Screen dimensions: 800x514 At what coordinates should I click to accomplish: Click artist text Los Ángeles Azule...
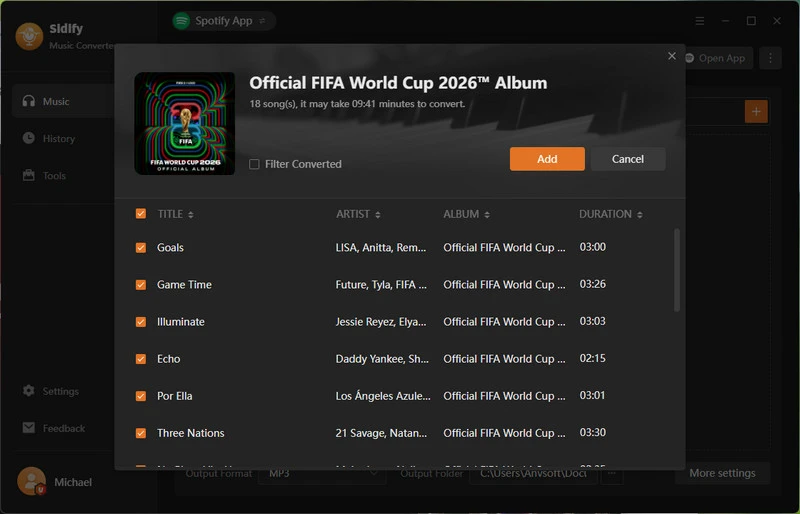point(383,396)
